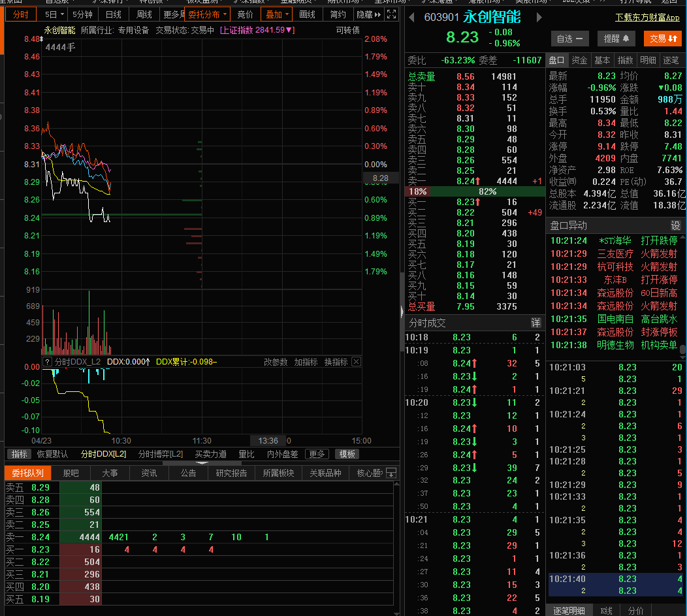Open the 大事 tab
Screen dimensions: 687x616
click(x=110, y=473)
